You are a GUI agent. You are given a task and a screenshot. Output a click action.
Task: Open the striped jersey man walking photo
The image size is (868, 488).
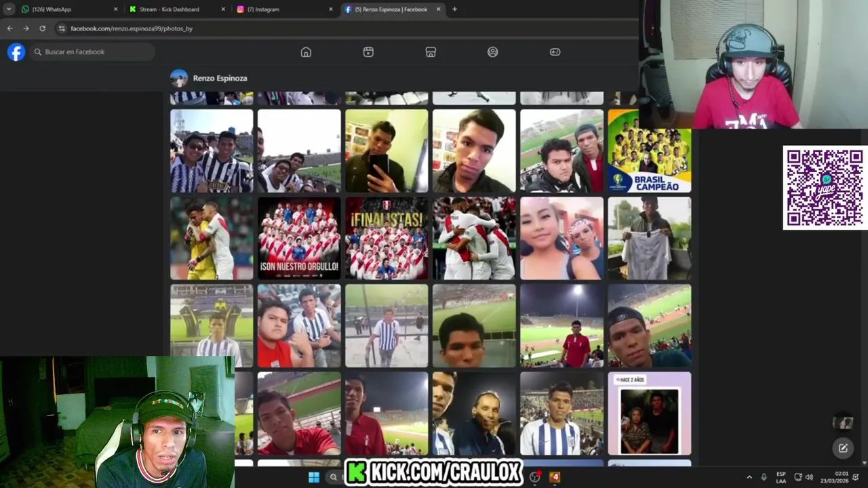(x=387, y=326)
